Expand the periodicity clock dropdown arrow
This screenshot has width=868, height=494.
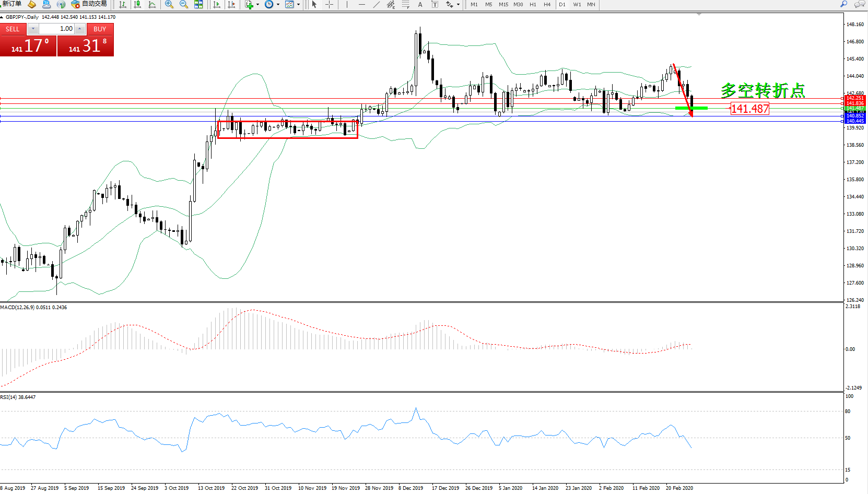click(x=278, y=4)
